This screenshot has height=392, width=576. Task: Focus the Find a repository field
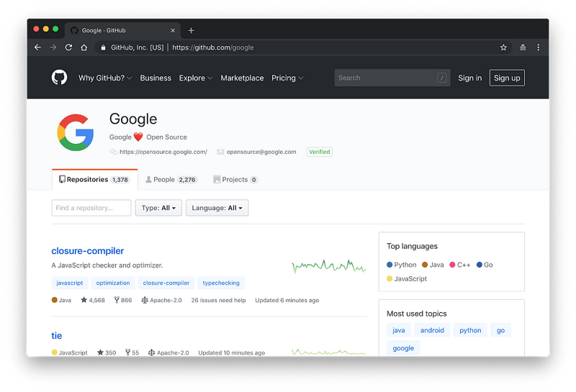pyautogui.click(x=91, y=208)
